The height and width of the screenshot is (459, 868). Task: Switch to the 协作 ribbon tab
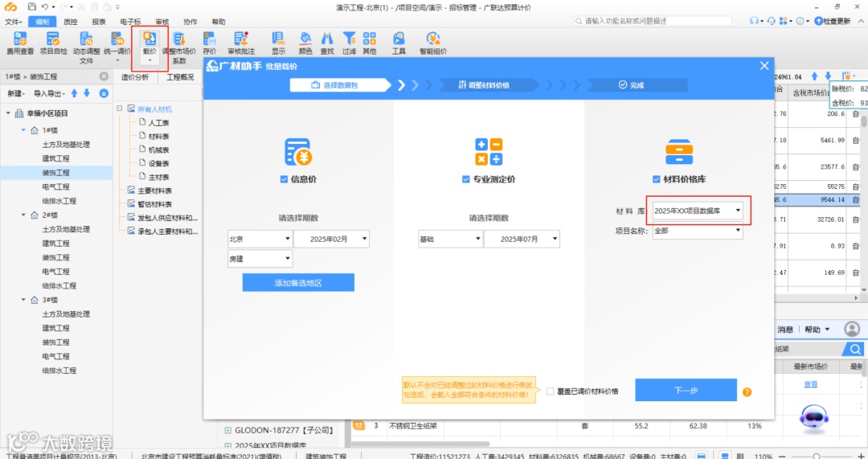pos(190,22)
